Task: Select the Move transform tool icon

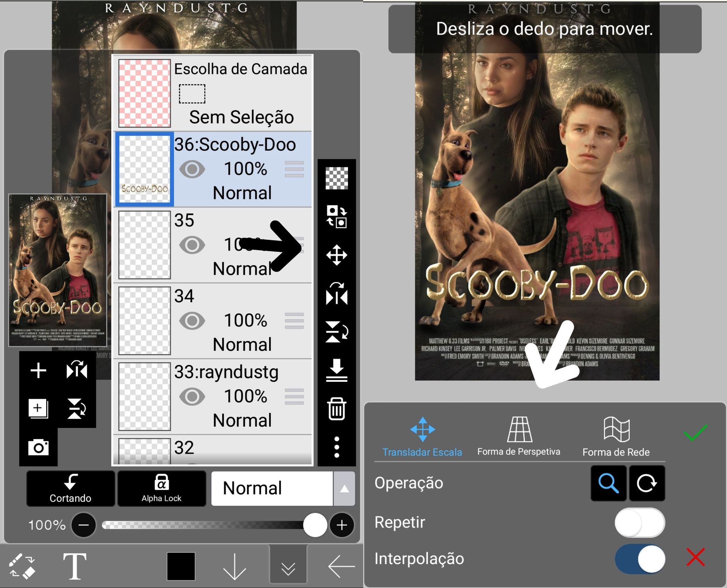Action: pyautogui.click(x=337, y=255)
